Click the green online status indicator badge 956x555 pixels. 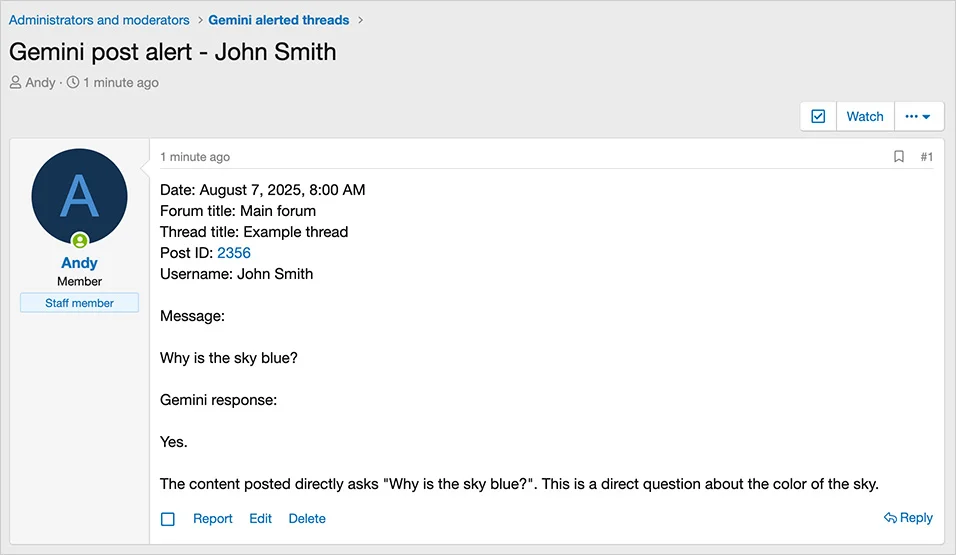pos(80,241)
